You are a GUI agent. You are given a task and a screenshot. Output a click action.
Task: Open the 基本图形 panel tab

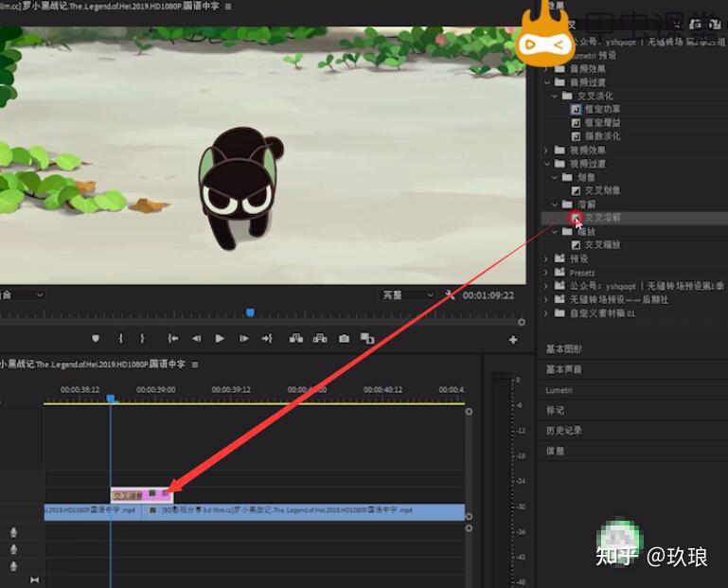(x=563, y=349)
